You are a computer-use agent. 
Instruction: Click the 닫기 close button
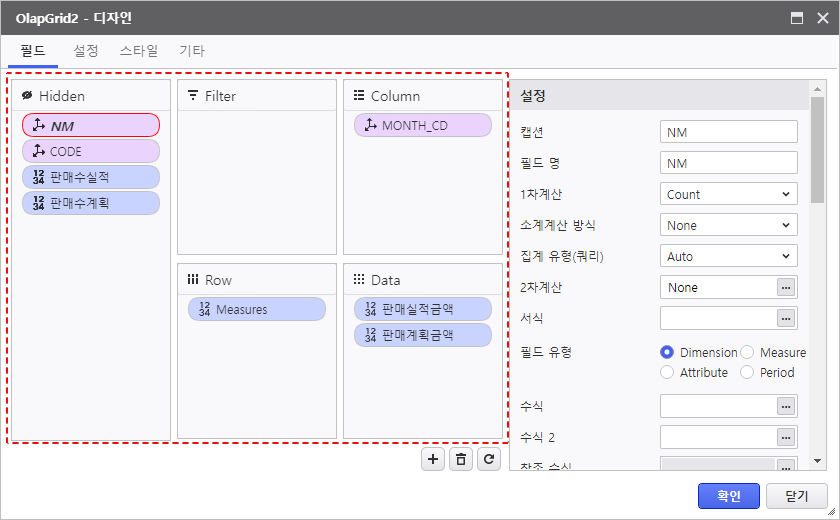(797, 496)
